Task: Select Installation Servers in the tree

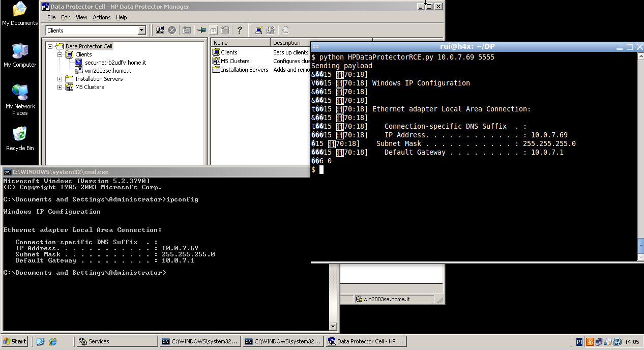Action: pos(99,79)
